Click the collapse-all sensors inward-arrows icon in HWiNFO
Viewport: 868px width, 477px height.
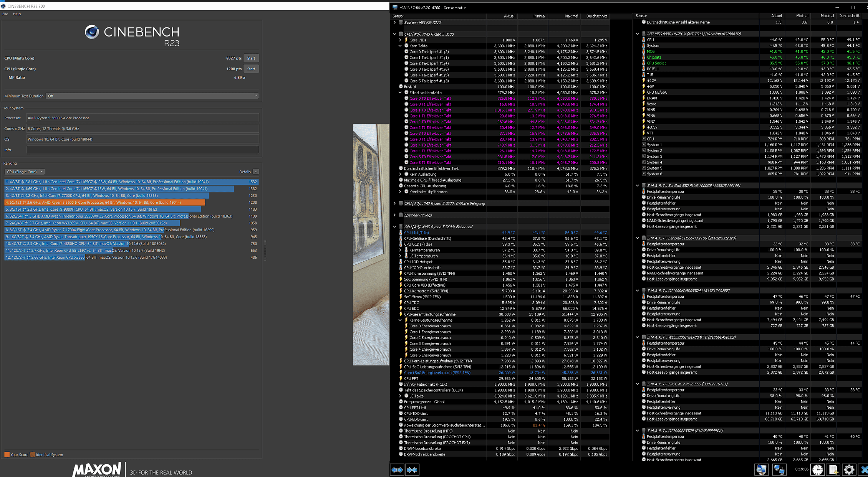point(412,469)
